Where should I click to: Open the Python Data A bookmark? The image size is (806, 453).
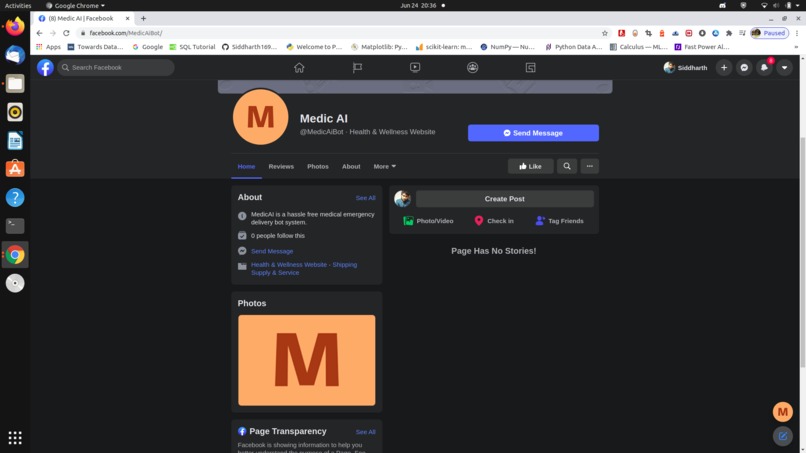click(573, 47)
